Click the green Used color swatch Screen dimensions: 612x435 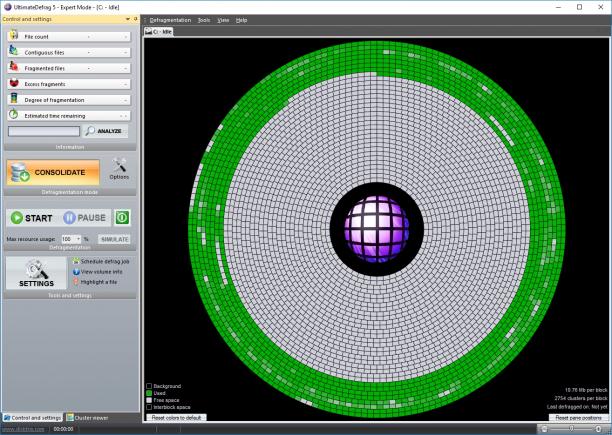pos(149,393)
